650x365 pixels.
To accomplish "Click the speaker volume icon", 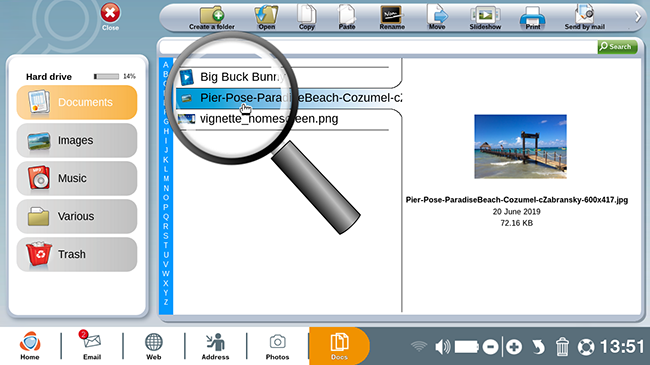I will [442, 347].
